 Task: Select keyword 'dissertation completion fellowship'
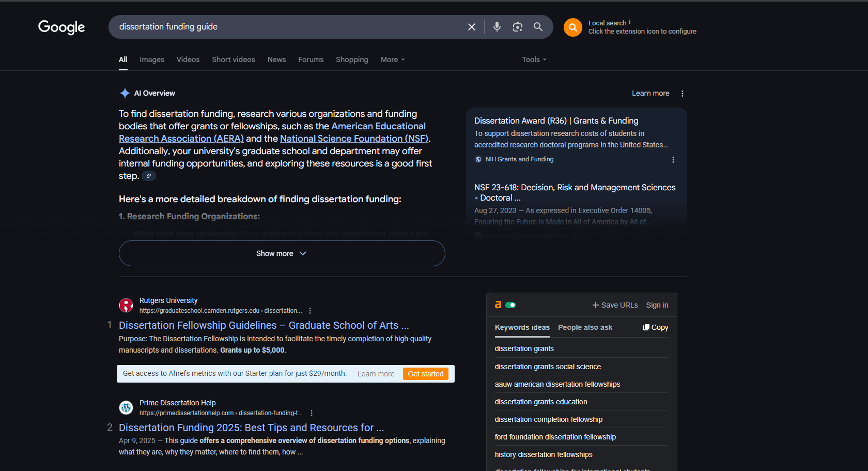[549, 419]
